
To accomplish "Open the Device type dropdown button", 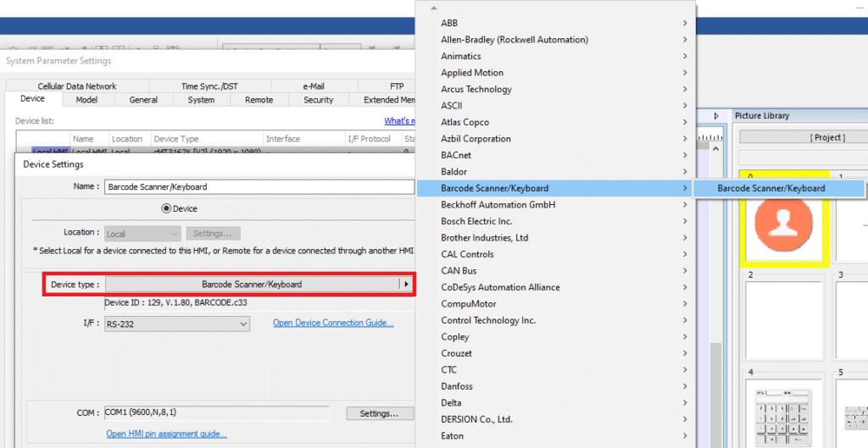I will 259,285.
